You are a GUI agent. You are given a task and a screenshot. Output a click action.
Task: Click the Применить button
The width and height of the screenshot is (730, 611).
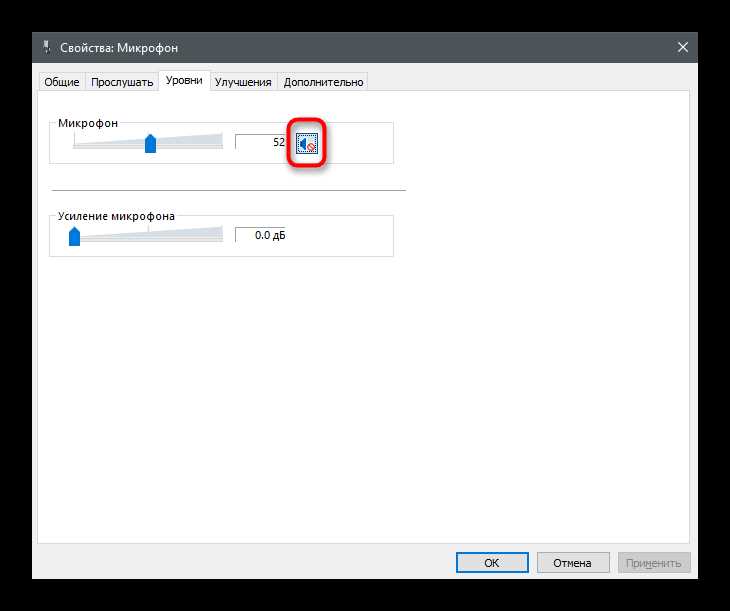pyautogui.click(x=654, y=563)
